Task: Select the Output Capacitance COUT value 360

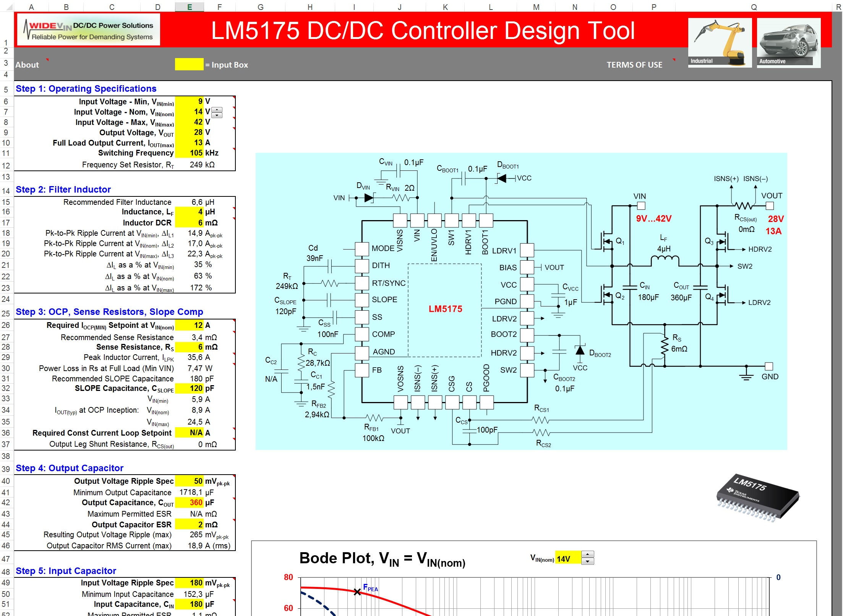Action: point(189,503)
